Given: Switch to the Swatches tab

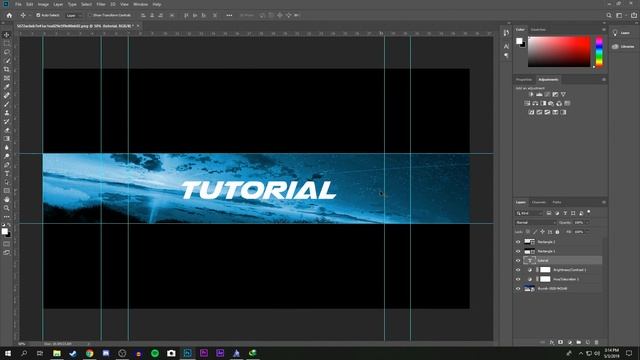Looking at the screenshot, I should (538, 29).
